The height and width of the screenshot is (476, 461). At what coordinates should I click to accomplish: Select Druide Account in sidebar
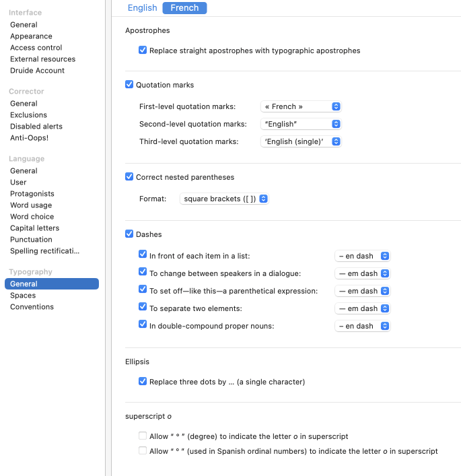(x=37, y=71)
